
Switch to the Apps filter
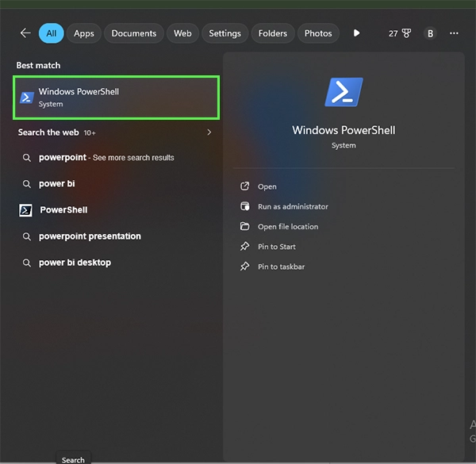point(84,33)
